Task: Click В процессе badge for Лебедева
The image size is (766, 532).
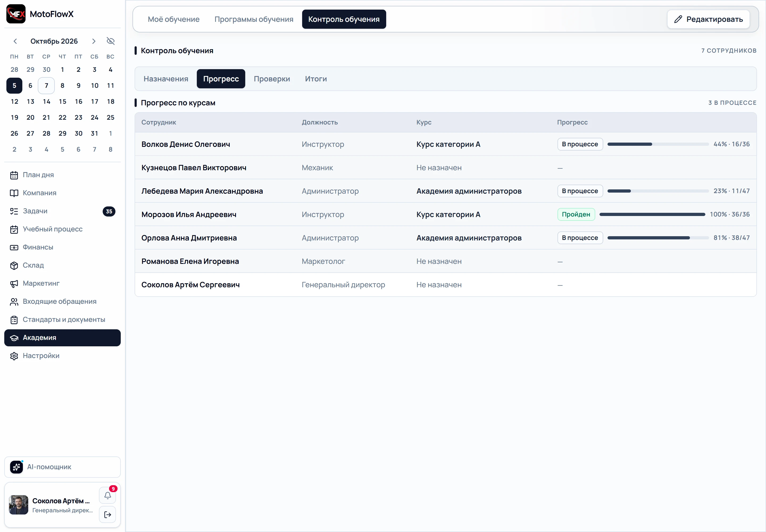Action: pos(580,191)
